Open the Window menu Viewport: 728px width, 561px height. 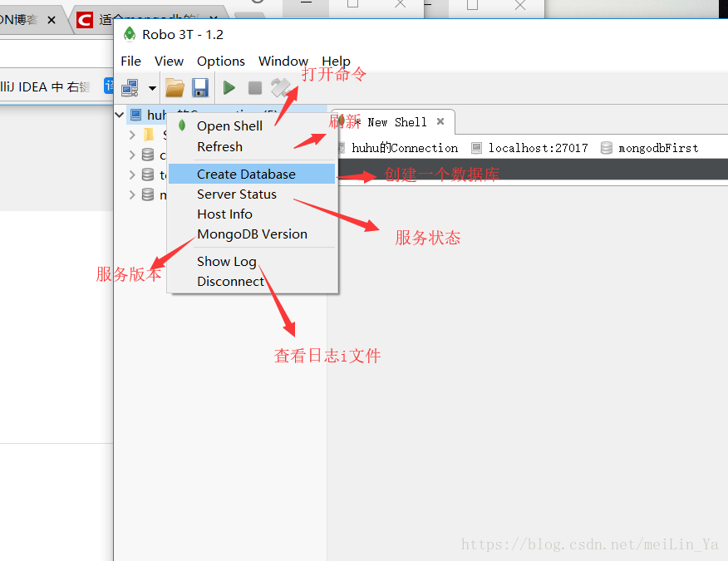pyautogui.click(x=283, y=62)
